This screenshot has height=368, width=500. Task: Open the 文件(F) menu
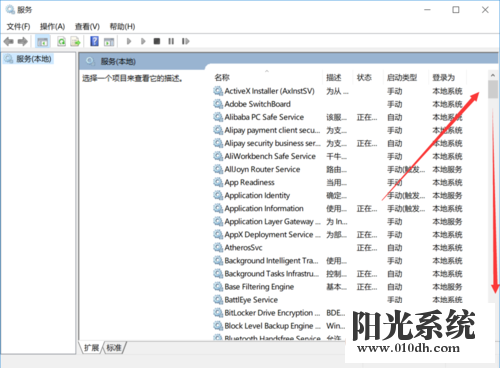(19, 26)
